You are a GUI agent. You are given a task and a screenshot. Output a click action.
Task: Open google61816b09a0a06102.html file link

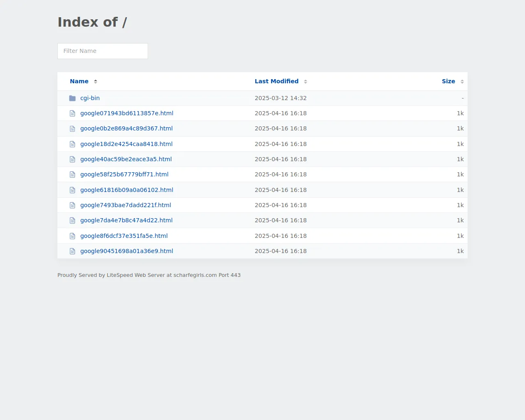click(127, 190)
